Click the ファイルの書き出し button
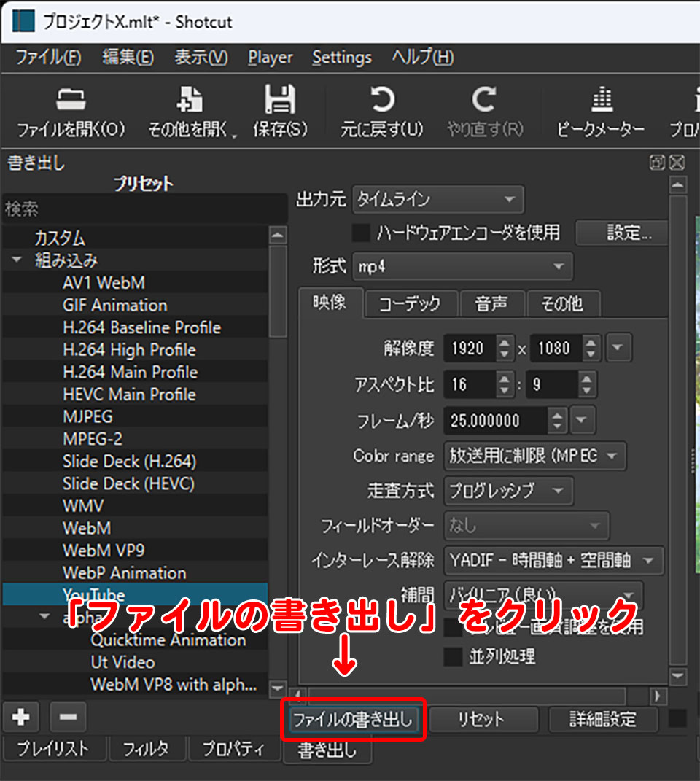The image size is (700, 781). (354, 719)
